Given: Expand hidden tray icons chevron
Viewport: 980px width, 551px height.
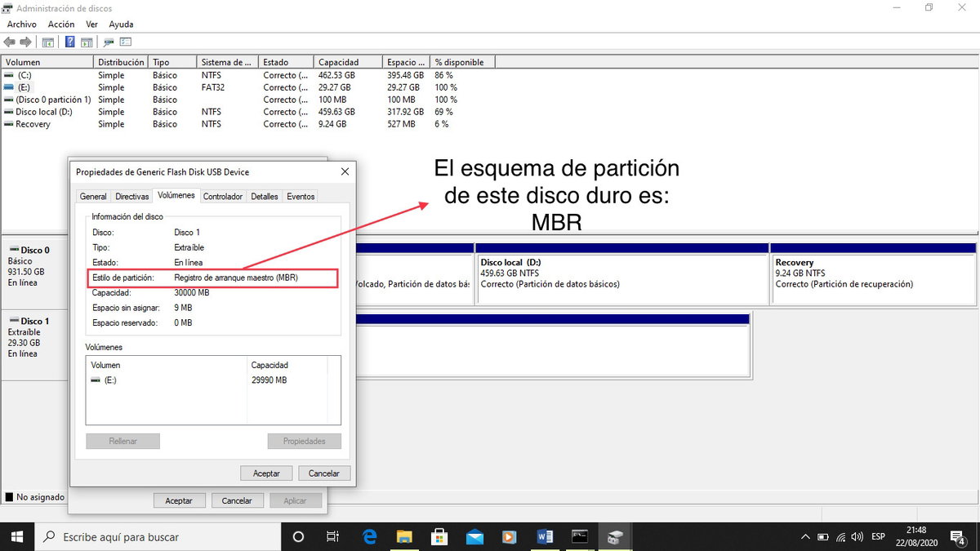Looking at the screenshot, I should (804, 537).
